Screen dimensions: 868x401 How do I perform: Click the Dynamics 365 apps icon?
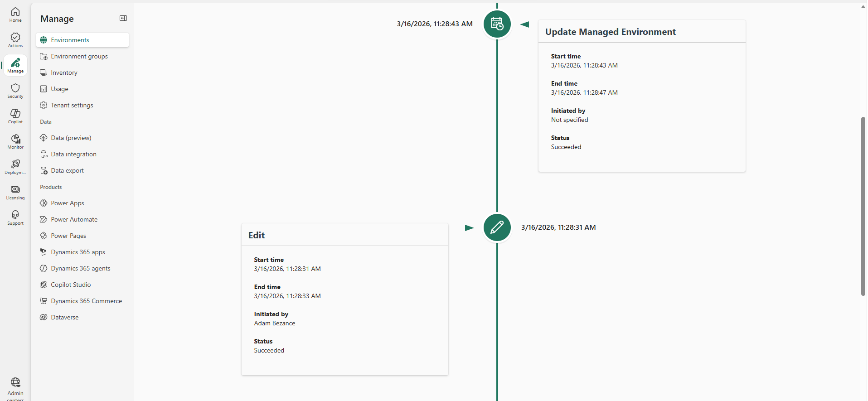tap(44, 252)
